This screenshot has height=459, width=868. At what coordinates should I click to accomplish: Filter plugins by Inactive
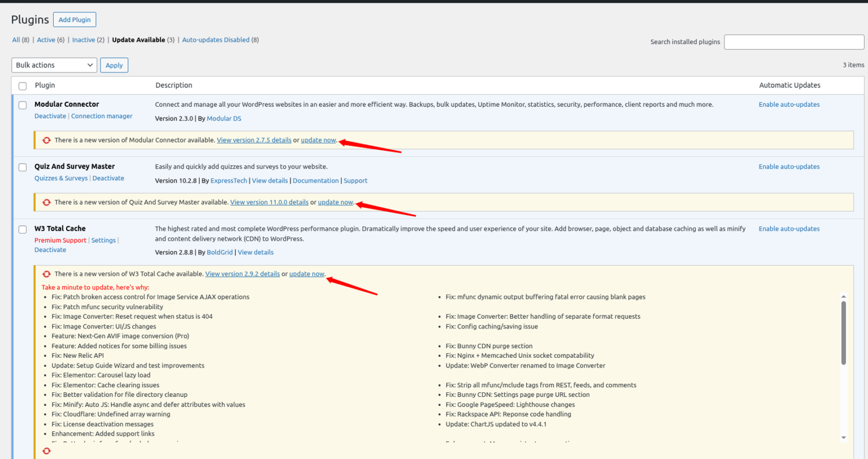pyautogui.click(x=84, y=40)
